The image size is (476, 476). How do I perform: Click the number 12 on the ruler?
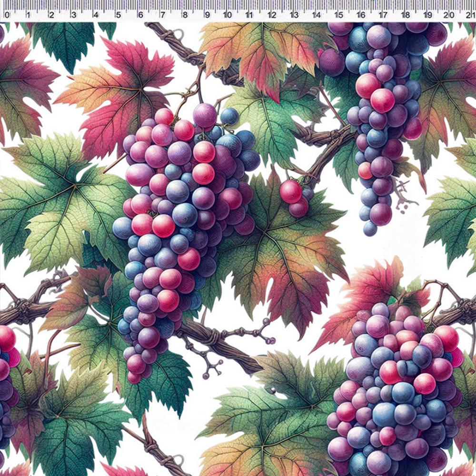(272, 15)
